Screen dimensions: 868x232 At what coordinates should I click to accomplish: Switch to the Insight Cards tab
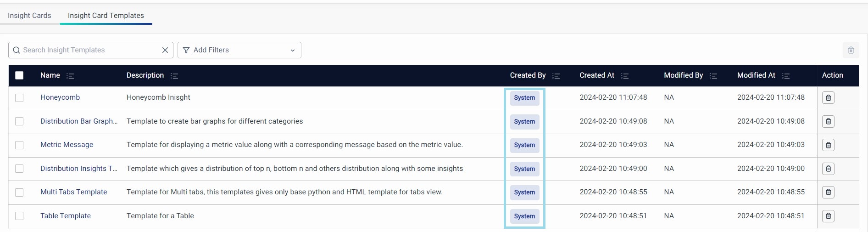(29, 16)
